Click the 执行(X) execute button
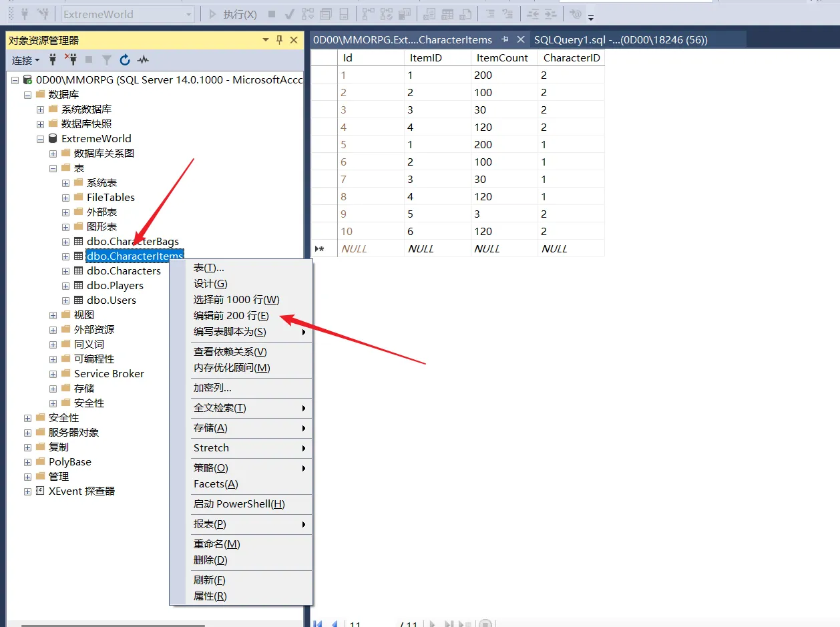Screen dimensions: 840x627 (233, 14)
